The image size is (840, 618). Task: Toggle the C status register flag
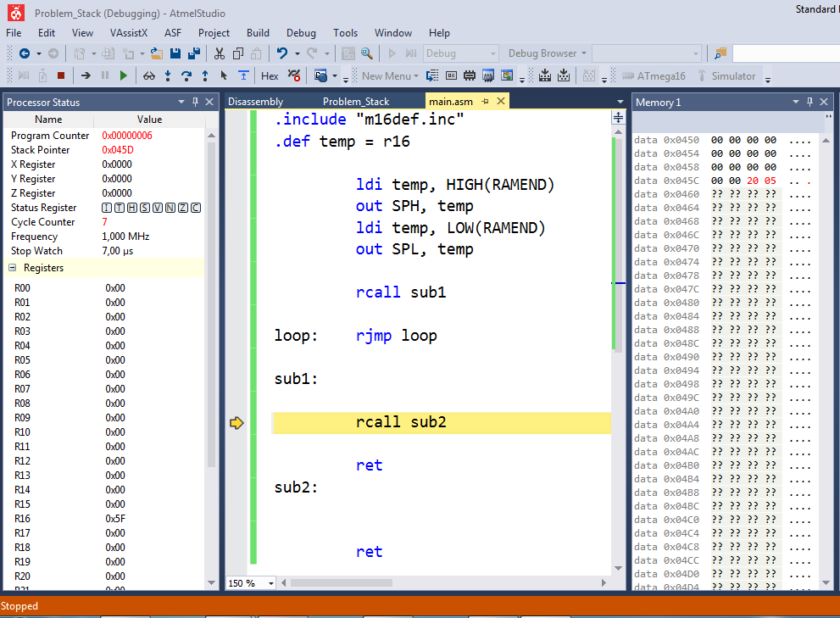[196, 208]
